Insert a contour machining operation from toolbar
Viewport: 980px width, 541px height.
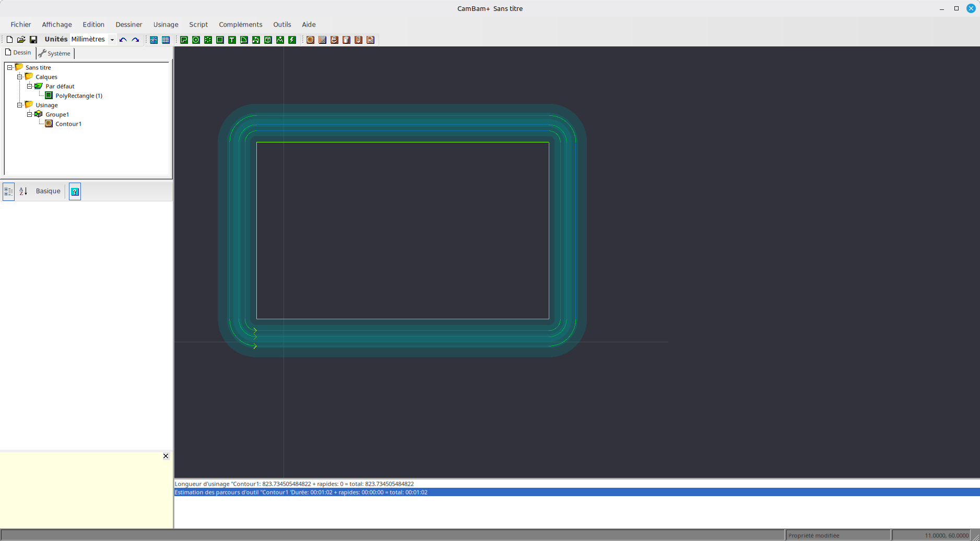pos(310,40)
